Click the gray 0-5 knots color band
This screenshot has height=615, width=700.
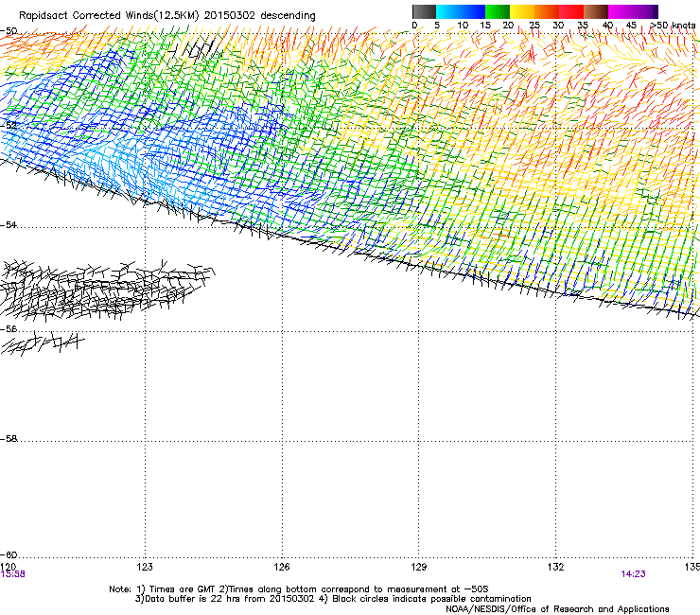tap(424, 11)
